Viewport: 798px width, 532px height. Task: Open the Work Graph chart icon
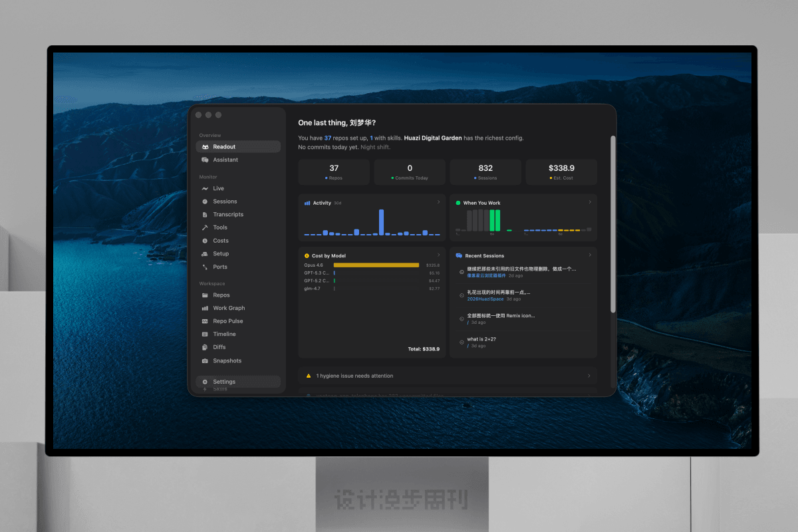[x=205, y=309]
